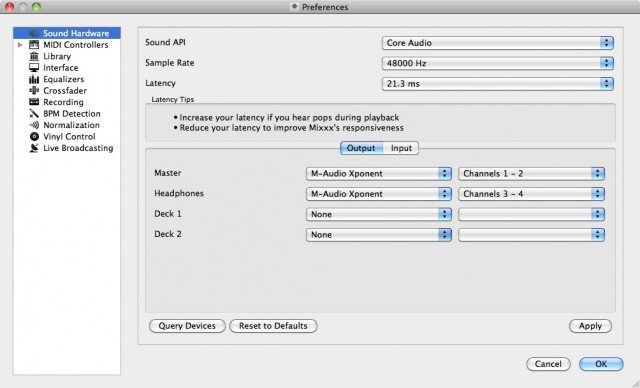Click the 'Reduce your latency' tip text

pos(291,128)
